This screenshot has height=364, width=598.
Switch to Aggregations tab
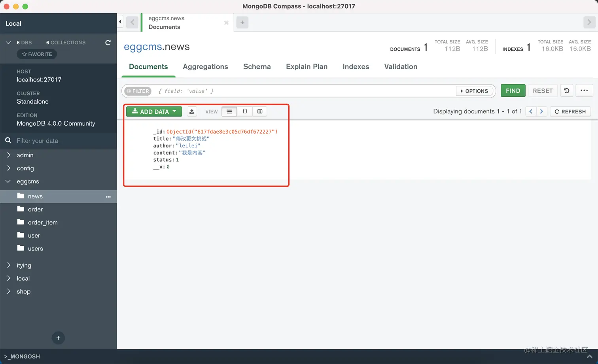(x=205, y=67)
